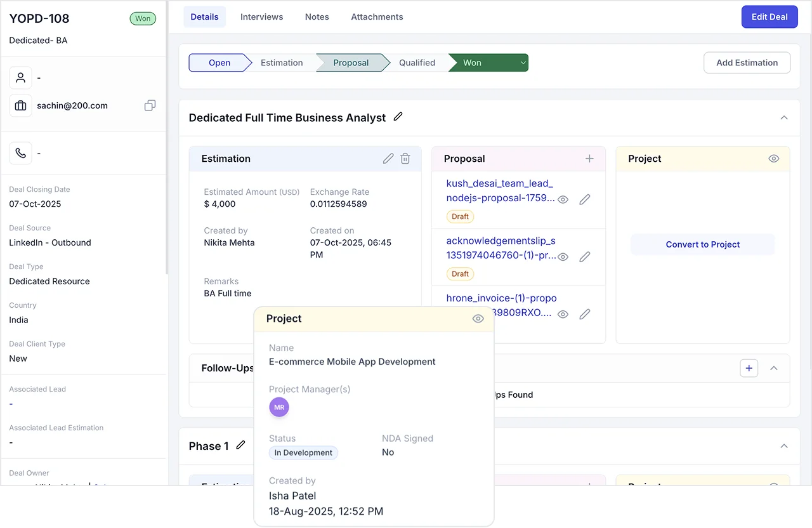Add a follow-up with plus button
Screen dimensions: 812x528
pyautogui.click(x=749, y=368)
